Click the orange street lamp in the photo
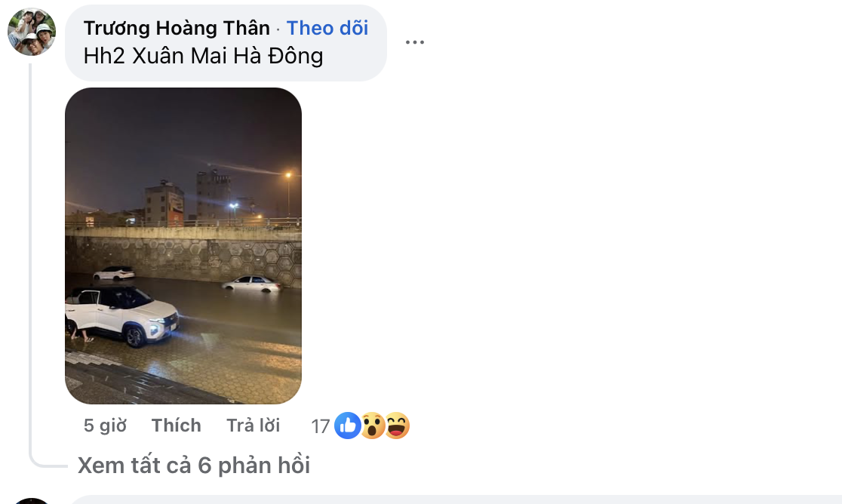Screen dimensions: 842x504 (x=288, y=175)
